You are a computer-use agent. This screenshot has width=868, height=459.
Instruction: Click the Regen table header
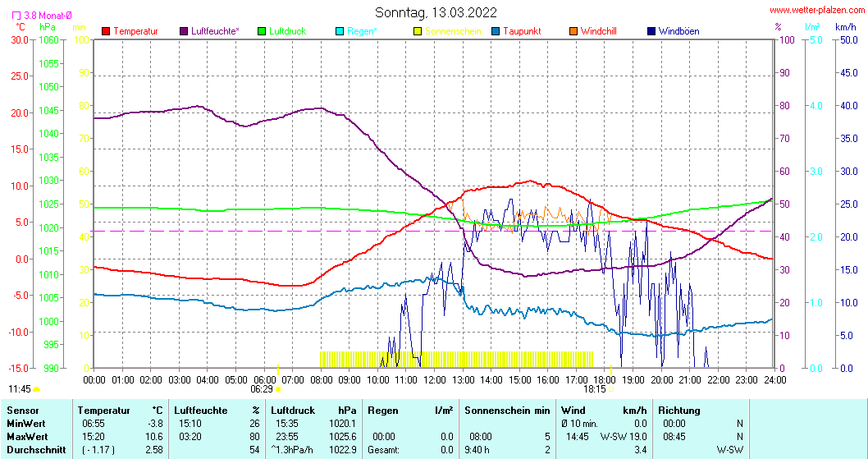pyautogui.click(x=383, y=411)
